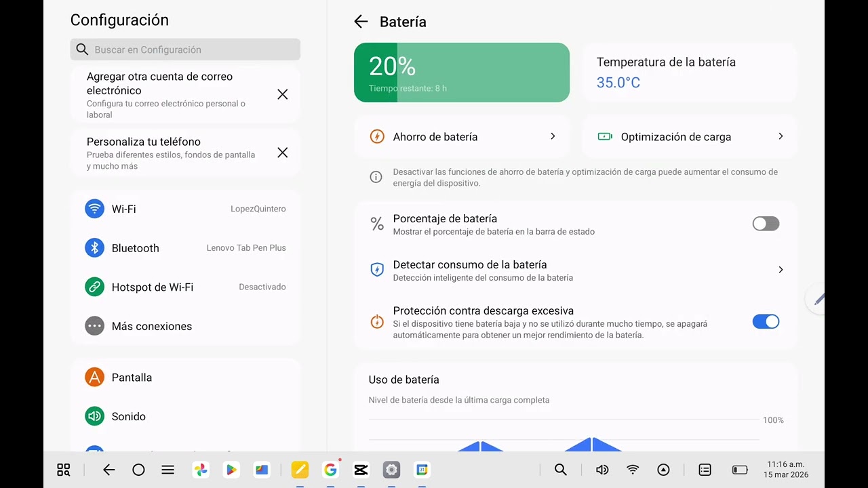Go back using the arrow next to Batería
This screenshot has height=488, width=868.
pos(361,22)
